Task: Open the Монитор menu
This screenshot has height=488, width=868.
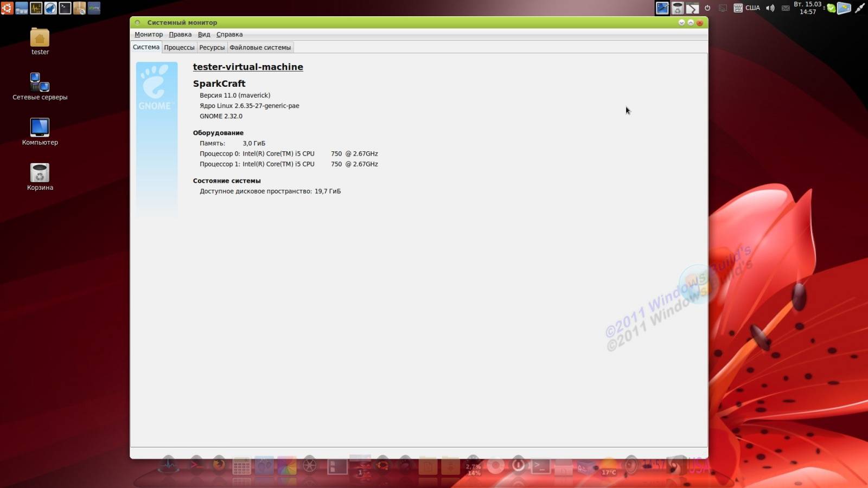Action: [x=149, y=34]
